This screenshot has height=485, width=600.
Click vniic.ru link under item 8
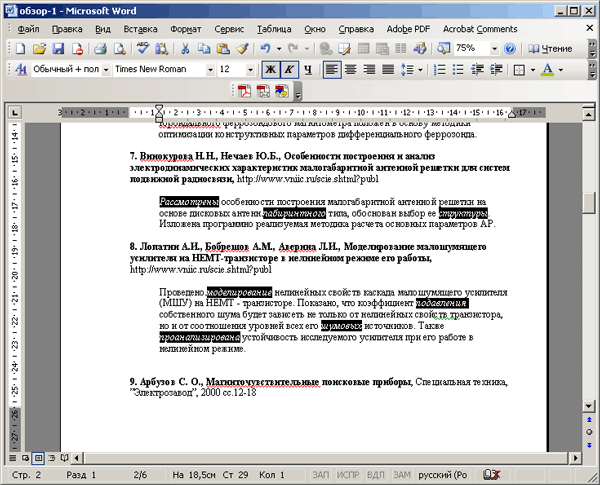tap(201, 269)
